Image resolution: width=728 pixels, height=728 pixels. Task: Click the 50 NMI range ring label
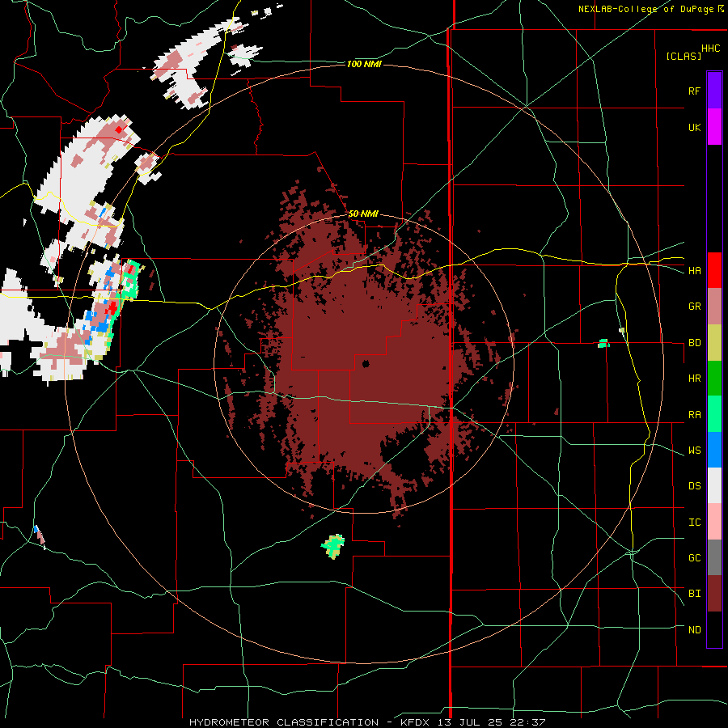point(363,214)
